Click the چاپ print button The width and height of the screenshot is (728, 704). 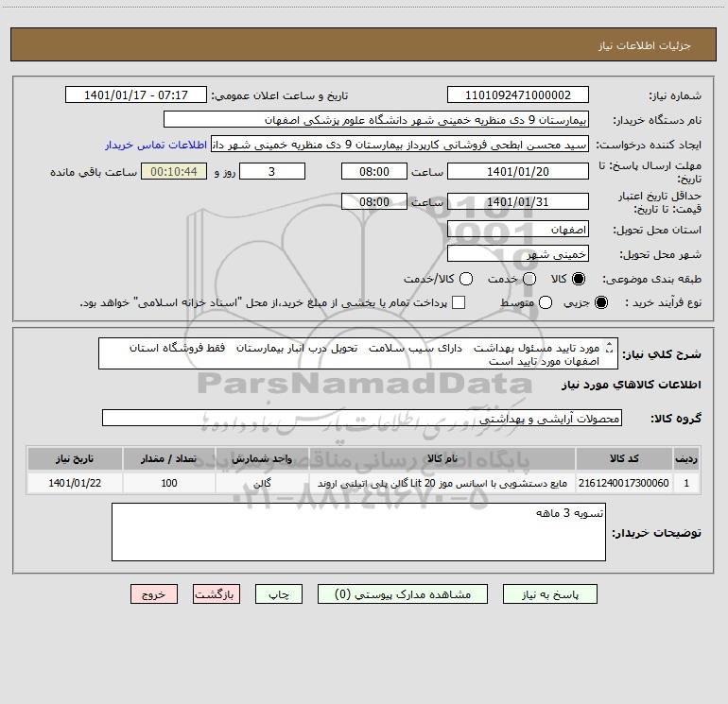pyautogui.click(x=279, y=594)
